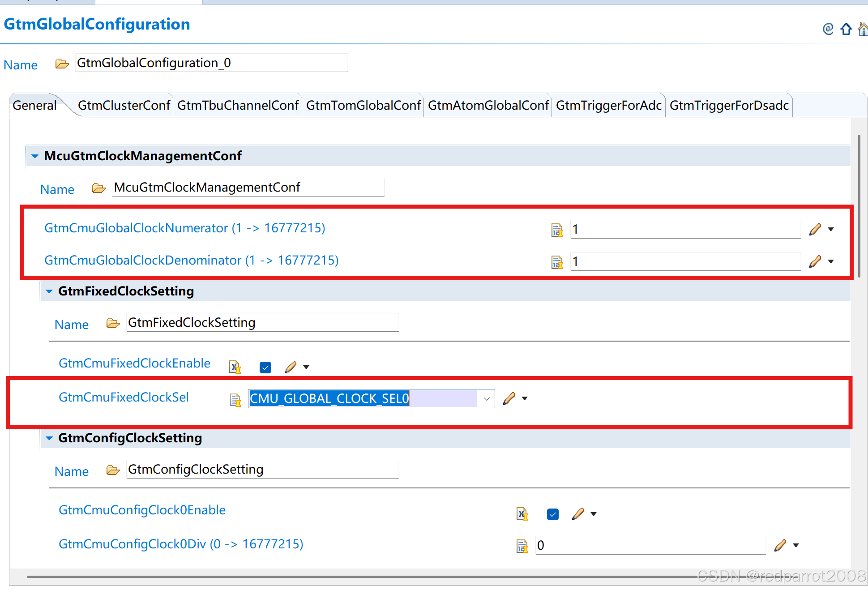Click pencil icon next to GtmCmuFixedClockSel
This screenshot has width=868, height=590.
click(x=509, y=398)
